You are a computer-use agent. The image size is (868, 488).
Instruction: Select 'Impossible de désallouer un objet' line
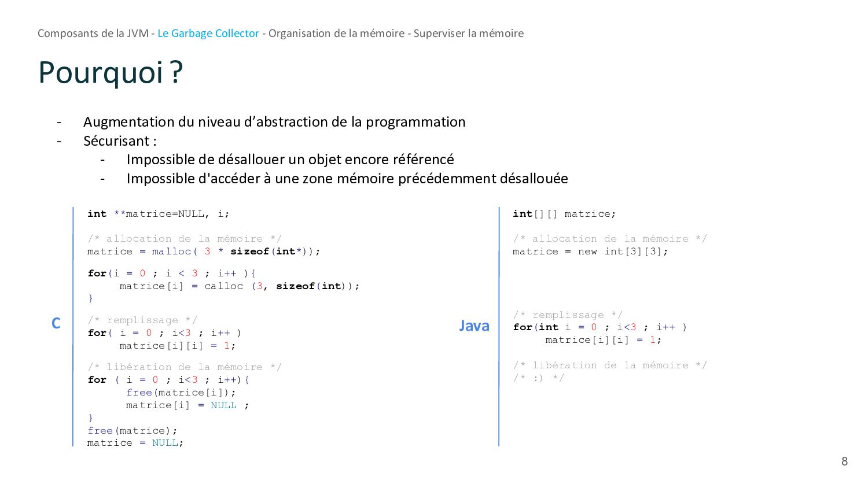pyautogui.click(x=290, y=160)
